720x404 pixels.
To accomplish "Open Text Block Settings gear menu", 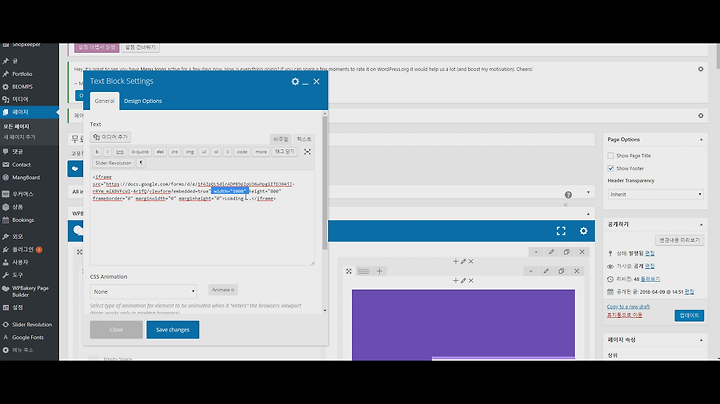I will click(295, 81).
